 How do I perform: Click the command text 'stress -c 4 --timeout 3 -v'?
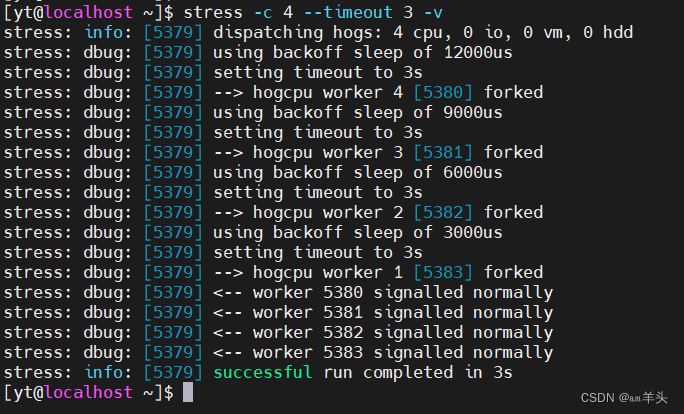(x=313, y=13)
